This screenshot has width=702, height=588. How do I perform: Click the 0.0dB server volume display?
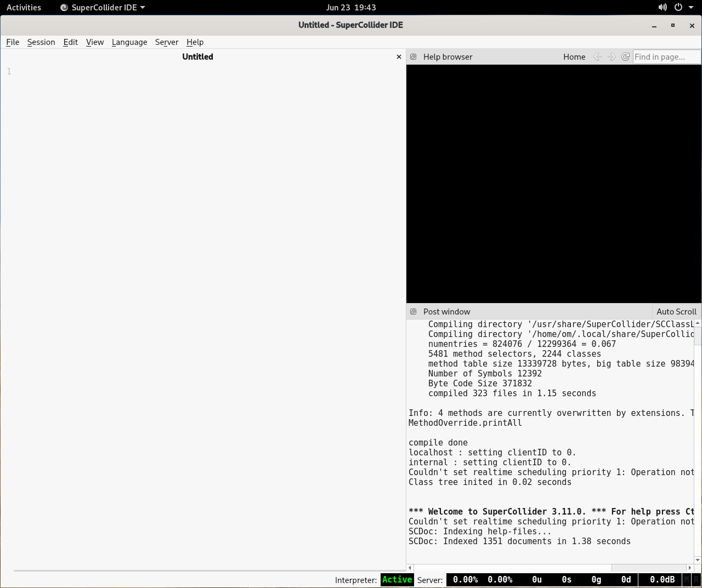(661, 579)
